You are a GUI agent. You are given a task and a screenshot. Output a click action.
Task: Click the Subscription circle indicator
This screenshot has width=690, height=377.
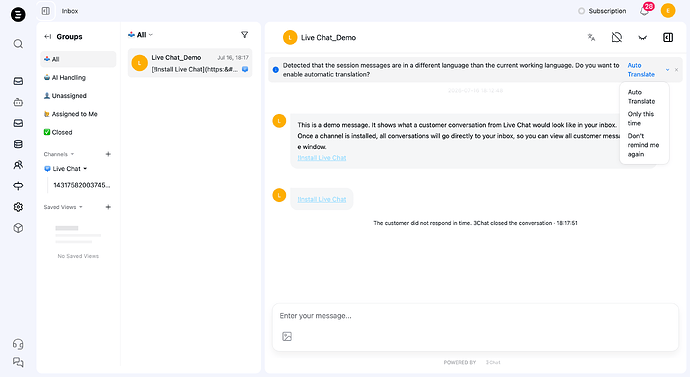[581, 11]
